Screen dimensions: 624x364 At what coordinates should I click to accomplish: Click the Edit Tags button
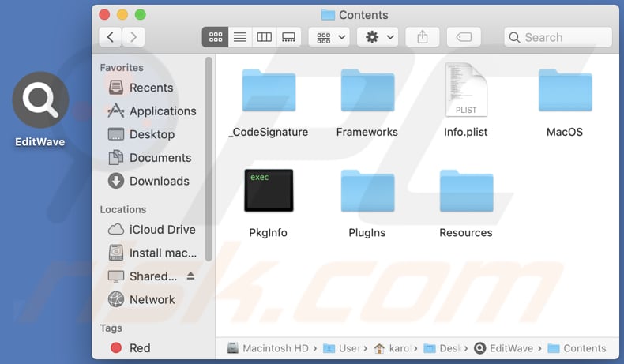464,37
